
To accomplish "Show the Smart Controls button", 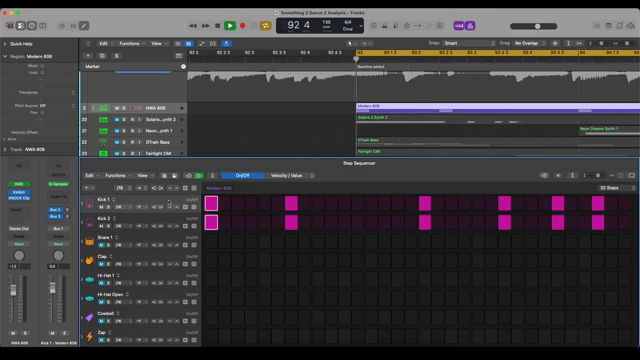I will (x=62, y=26).
